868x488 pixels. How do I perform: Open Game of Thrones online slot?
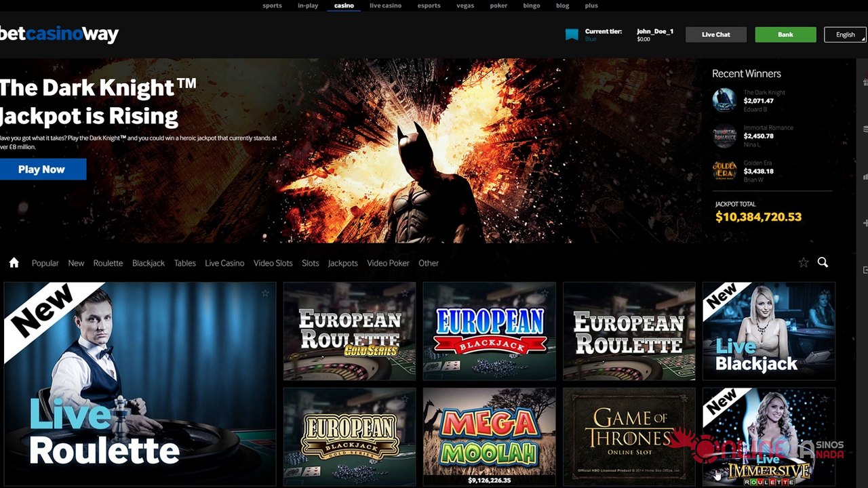click(x=629, y=437)
